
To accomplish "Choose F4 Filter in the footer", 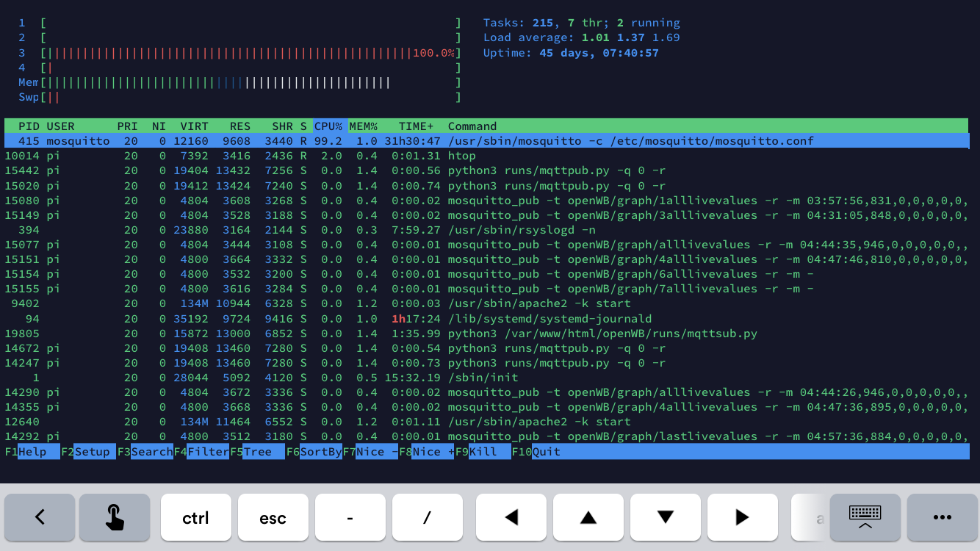I will 201,452.
